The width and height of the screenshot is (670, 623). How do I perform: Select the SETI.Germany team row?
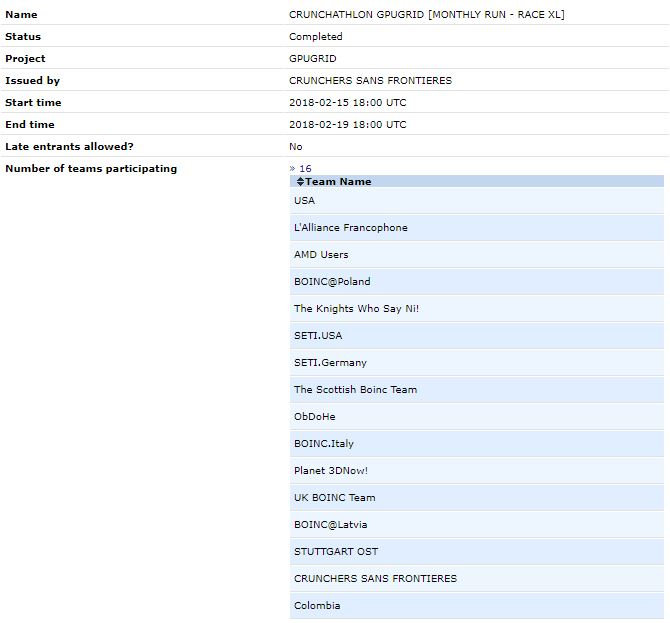(477, 362)
